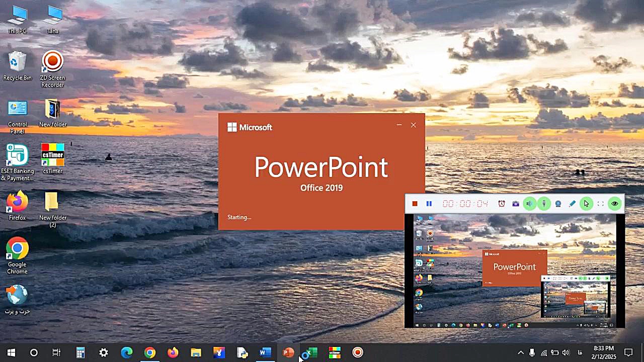Click the Microsoft logo on splash
The height and width of the screenshot is (362, 644).
click(250, 128)
